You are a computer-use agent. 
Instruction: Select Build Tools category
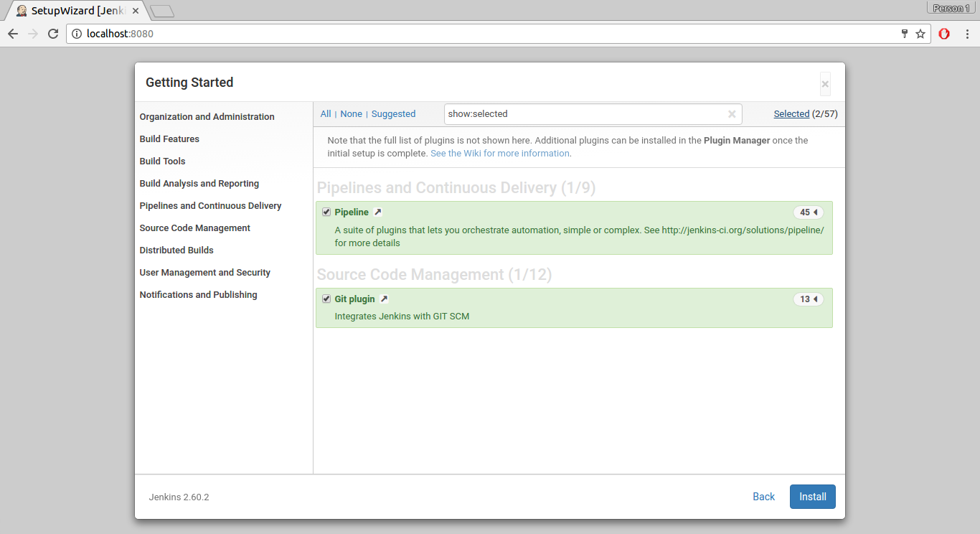[x=162, y=161]
